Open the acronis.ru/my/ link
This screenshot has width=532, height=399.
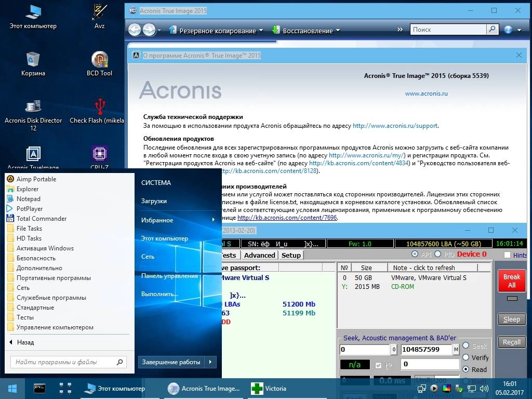click(x=367, y=155)
